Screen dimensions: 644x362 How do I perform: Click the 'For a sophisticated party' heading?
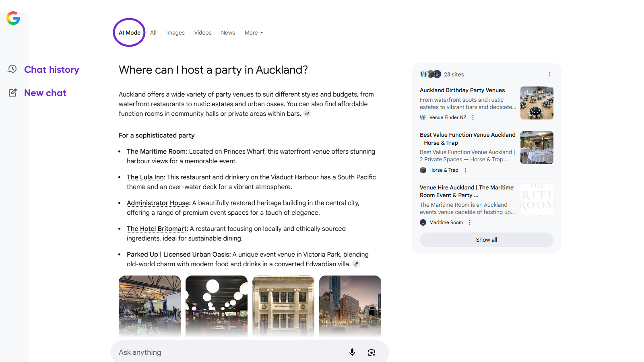click(157, 135)
